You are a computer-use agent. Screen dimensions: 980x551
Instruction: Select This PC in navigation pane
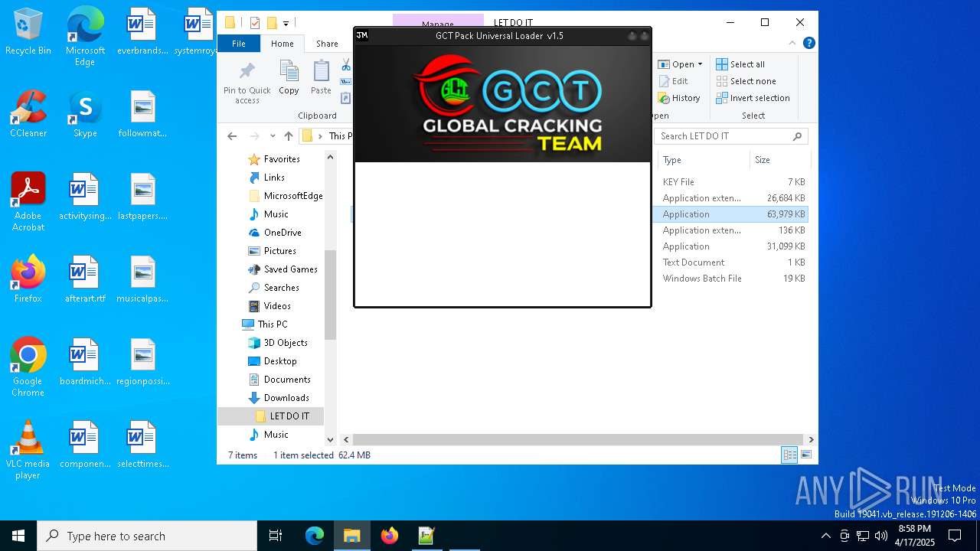click(x=272, y=324)
